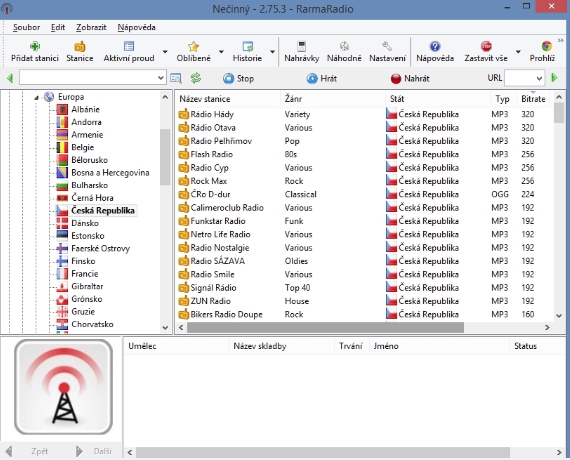Viewport: 570px width, 460px height.
Task: Sort by Žánr column header
Action: (333, 99)
